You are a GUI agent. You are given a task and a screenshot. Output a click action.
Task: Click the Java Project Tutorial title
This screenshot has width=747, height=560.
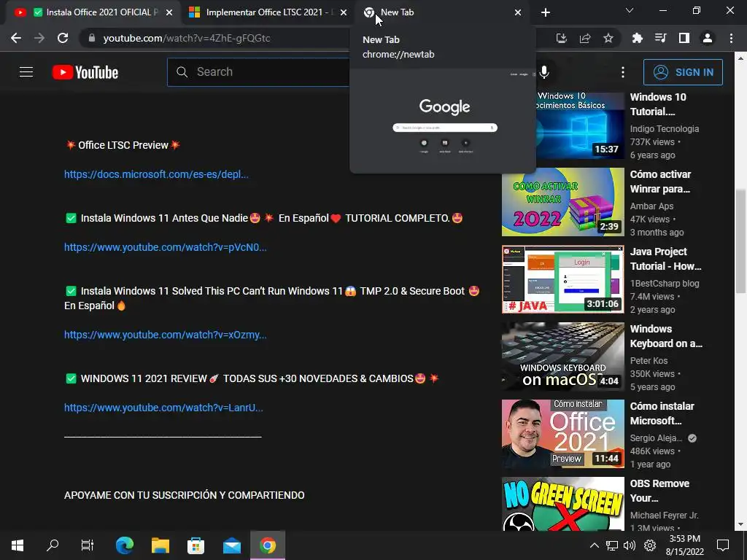665,259
